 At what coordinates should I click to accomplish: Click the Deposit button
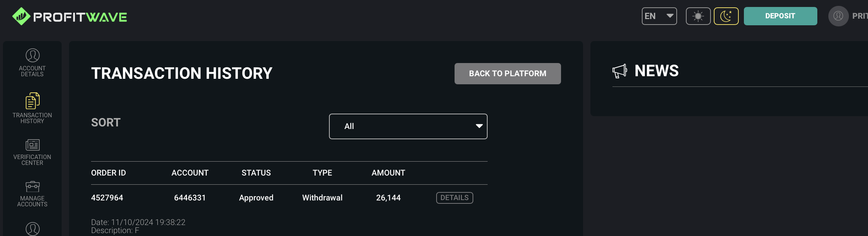780,16
